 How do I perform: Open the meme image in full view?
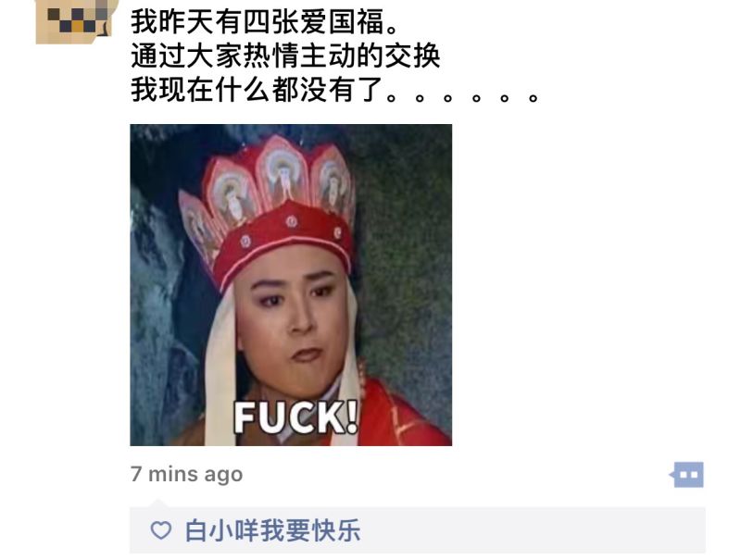291,285
